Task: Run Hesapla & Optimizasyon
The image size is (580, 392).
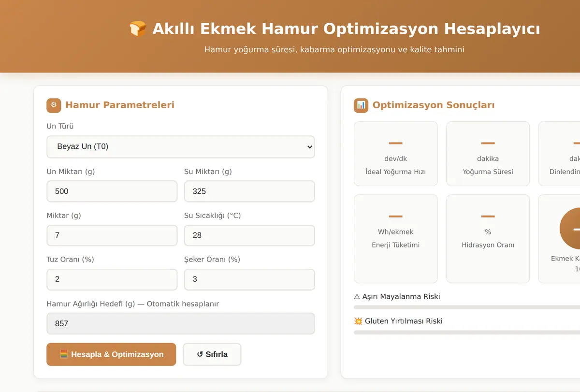Action: (111, 354)
